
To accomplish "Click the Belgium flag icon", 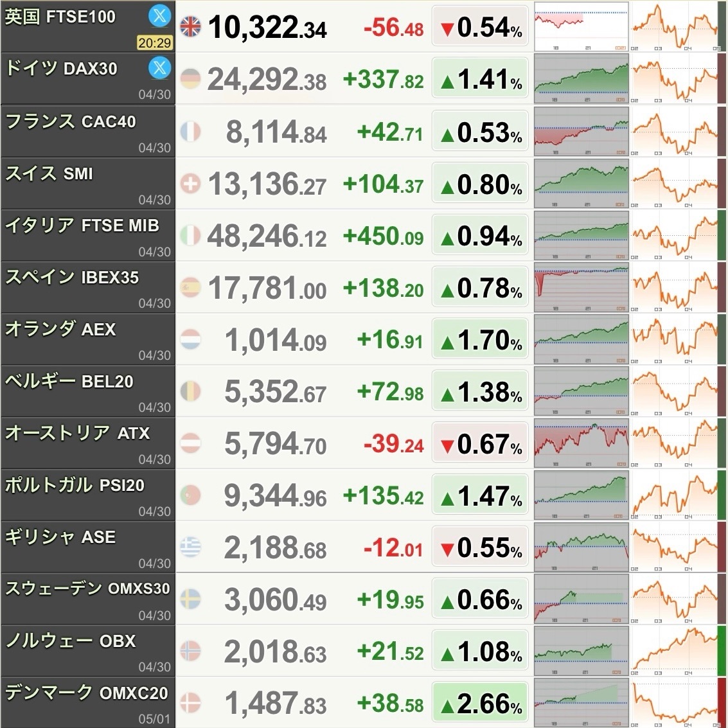I will pos(190,391).
